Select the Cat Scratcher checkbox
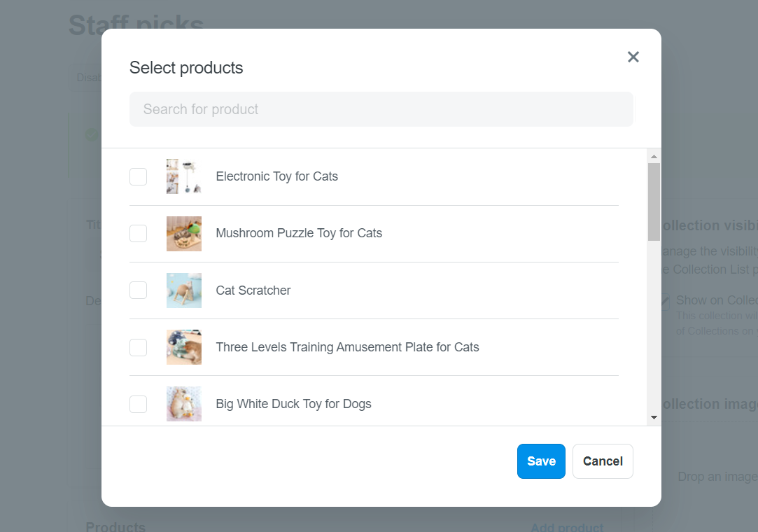 [x=139, y=290]
